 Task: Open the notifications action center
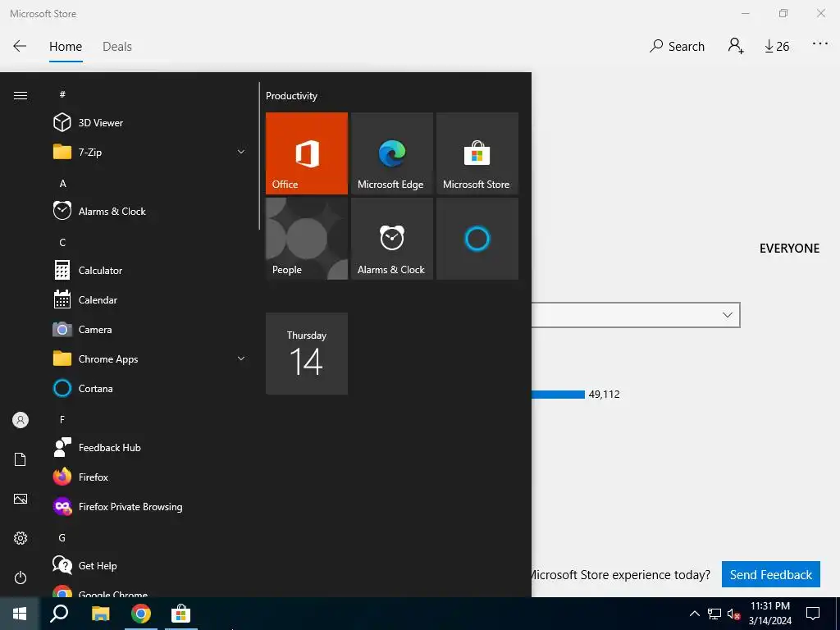pos(813,614)
